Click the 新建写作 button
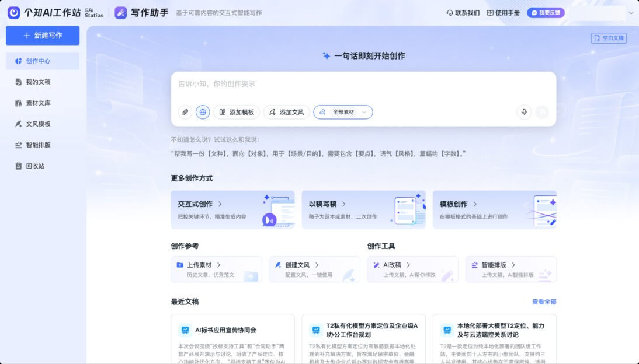Screen dimensions: 639x364 [43, 36]
